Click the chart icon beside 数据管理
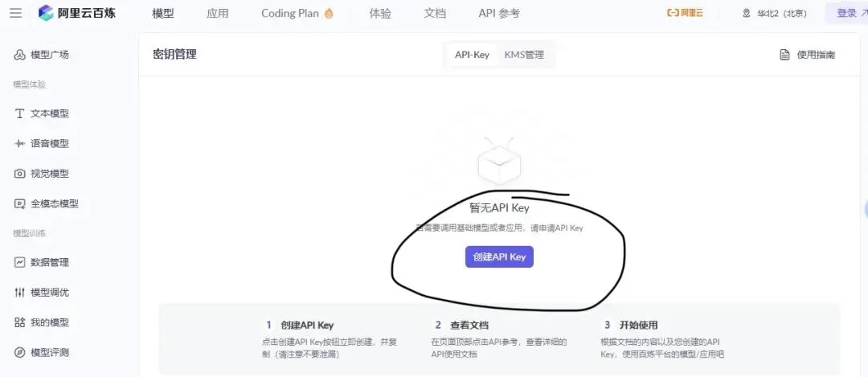Screen dimensions: 868x377 click(x=19, y=262)
